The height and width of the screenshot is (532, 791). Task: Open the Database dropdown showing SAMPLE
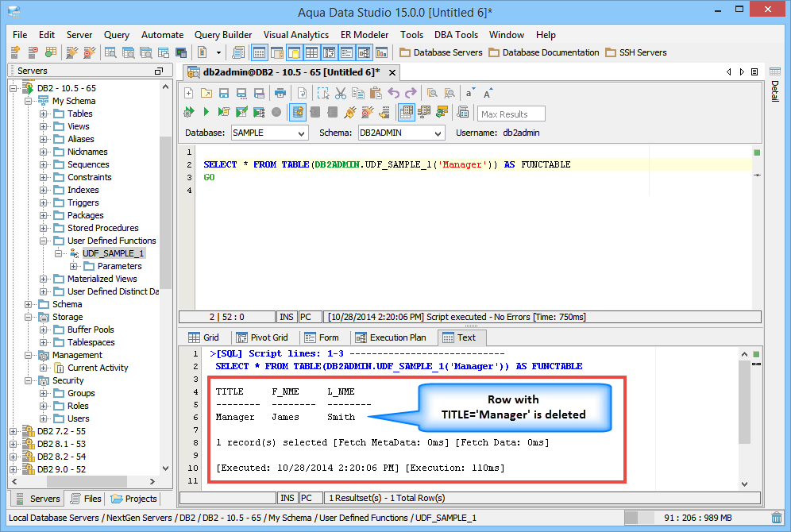(269, 133)
